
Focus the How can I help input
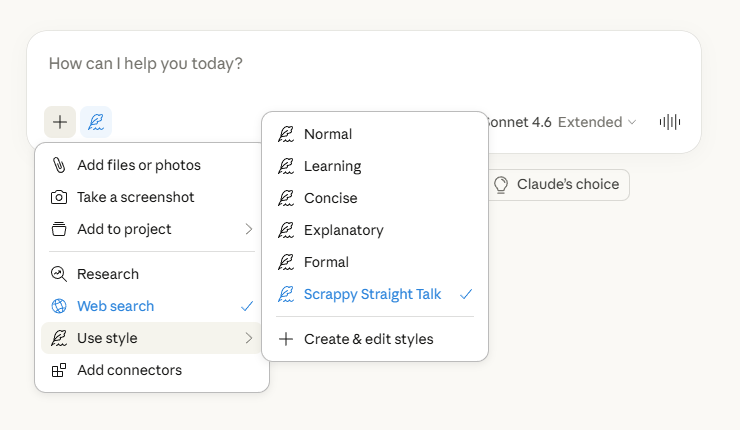tap(300, 64)
